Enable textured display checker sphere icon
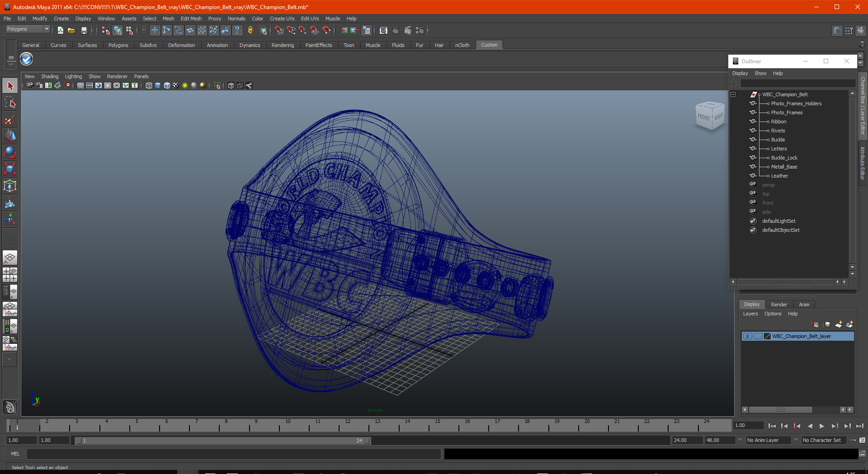This screenshot has height=474, width=868. coord(176,85)
